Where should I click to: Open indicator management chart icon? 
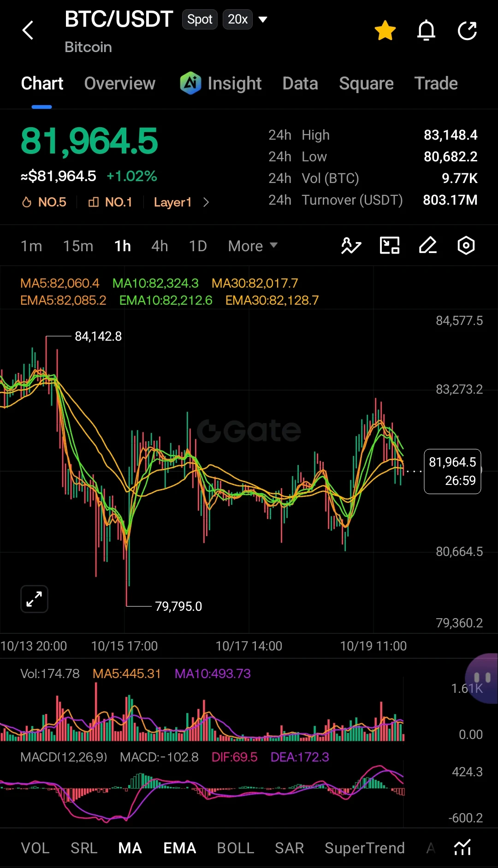462,847
